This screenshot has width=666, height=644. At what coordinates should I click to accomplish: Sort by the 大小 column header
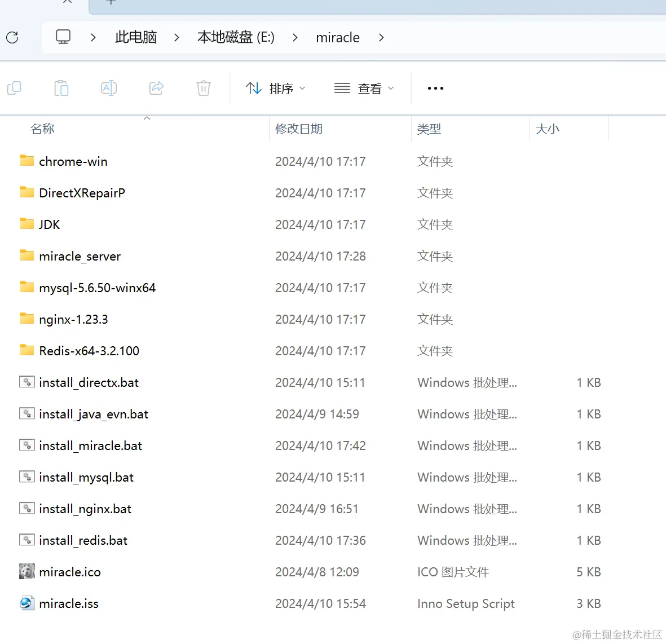point(547,129)
